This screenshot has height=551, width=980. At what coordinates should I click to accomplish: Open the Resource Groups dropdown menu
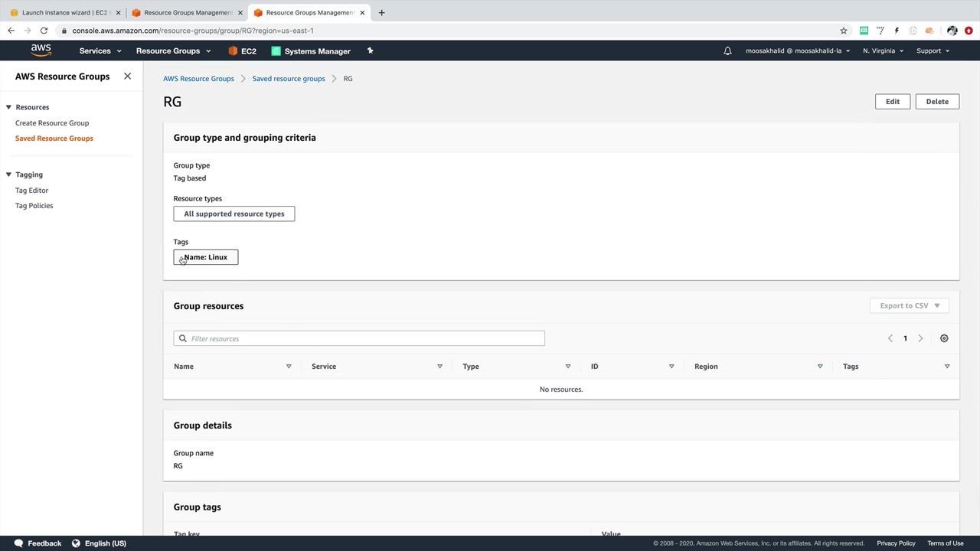(173, 51)
